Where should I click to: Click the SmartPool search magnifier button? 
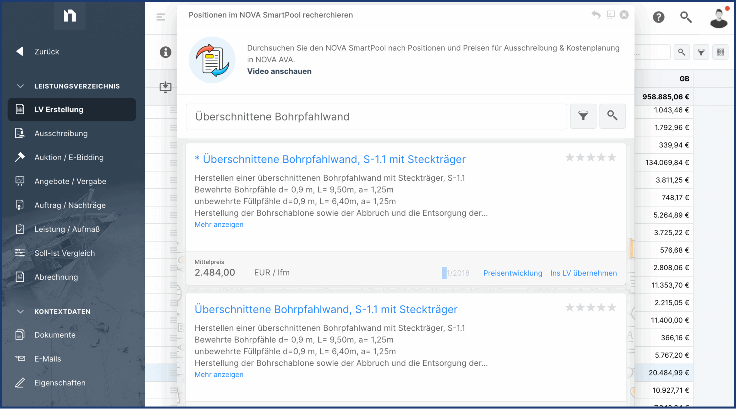(611, 116)
